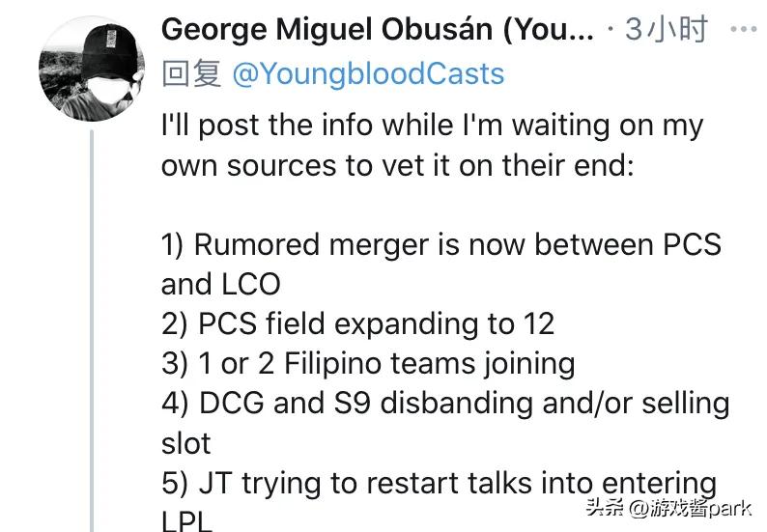Open the three-dot more options menu
The width and height of the screenshot is (767, 532).
tap(743, 29)
